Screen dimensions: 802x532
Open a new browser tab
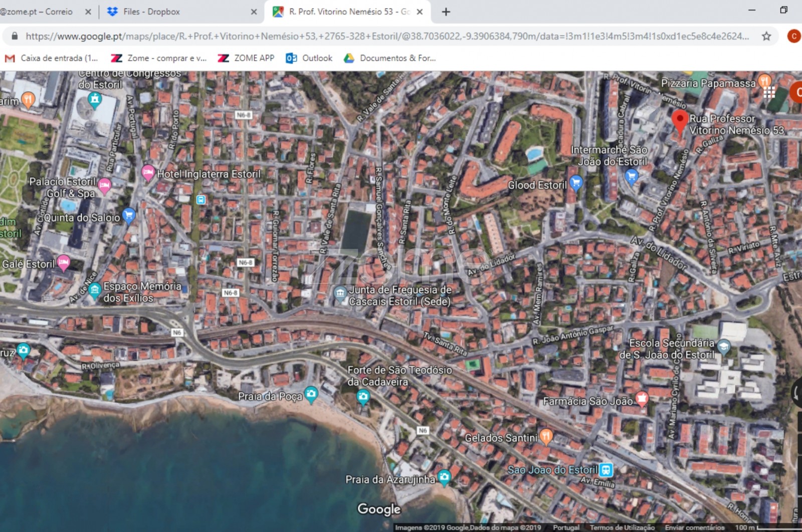tap(446, 12)
